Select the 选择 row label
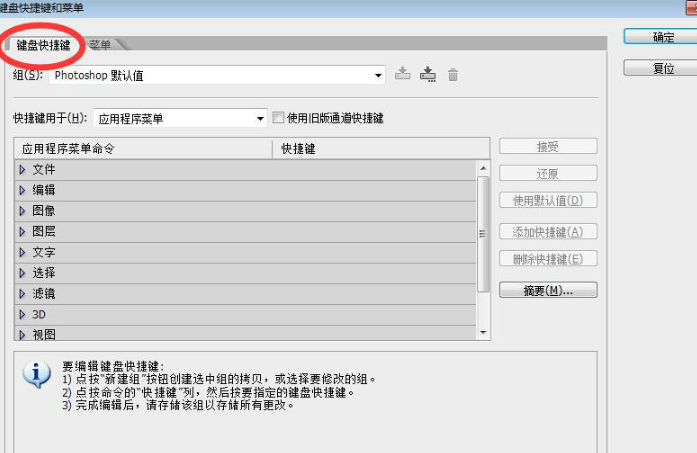This screenshot has height=453, width=697. pos(44,273)
